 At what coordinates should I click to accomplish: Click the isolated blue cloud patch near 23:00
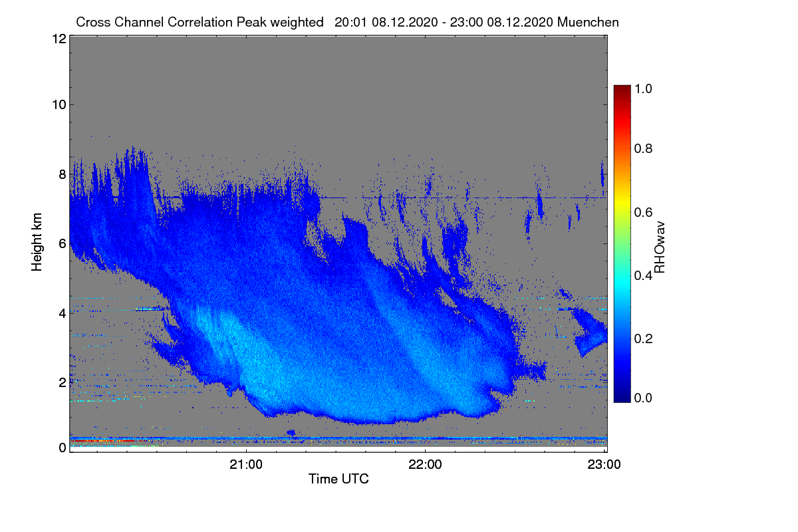tap(591, 332)
